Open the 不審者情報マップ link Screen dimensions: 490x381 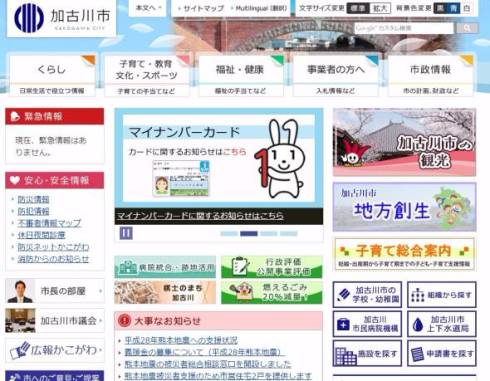click(x=49, y=223)
